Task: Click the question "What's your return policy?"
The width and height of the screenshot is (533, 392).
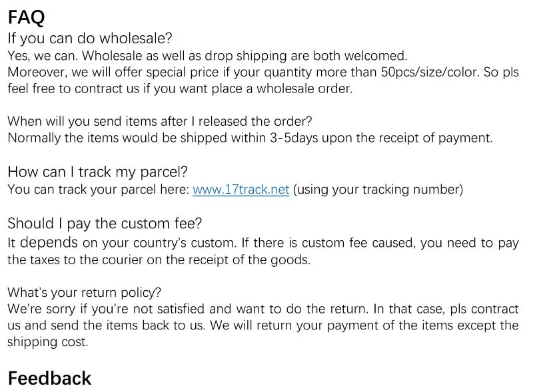Action: tap(85, 292)
